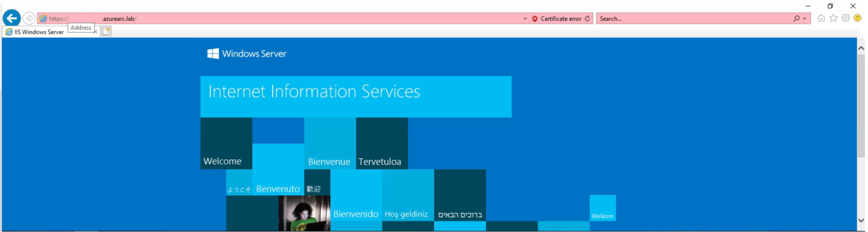Open the Tools gear menu
This screenshot has height=232, width=868.
point(845,18)
